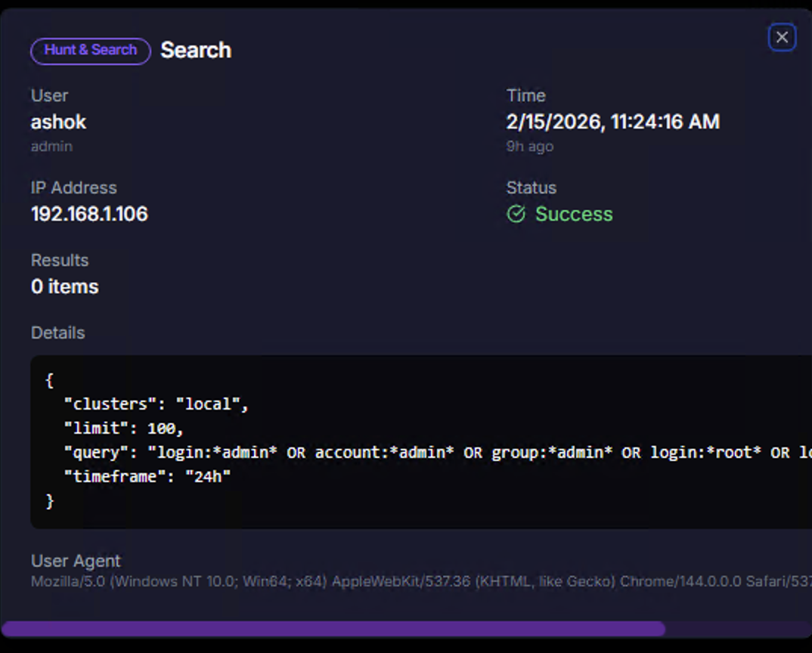Click the Status section label

coord(531,187)
